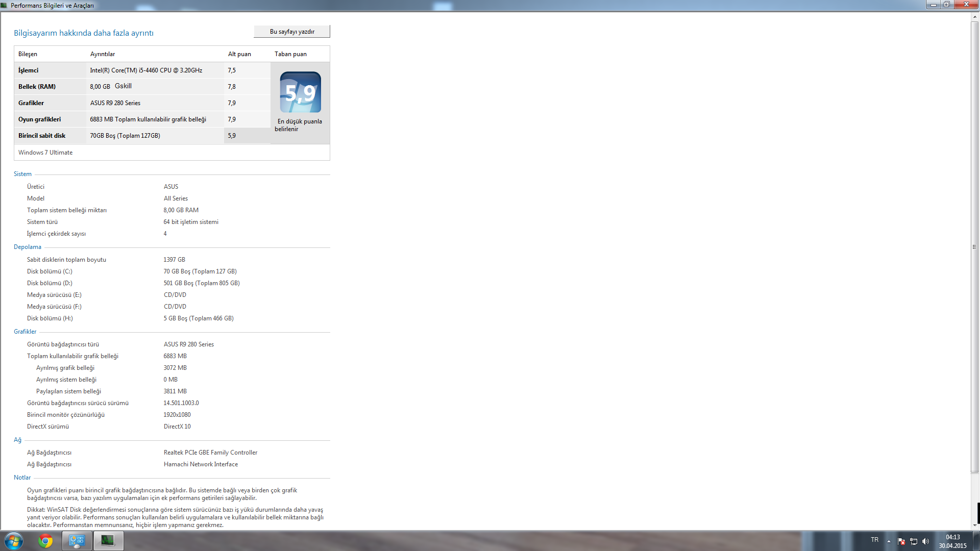Viewport: 980px width, 551px height.
Task: Click the 5,9 base score badge
Action: tap(300, 92)
